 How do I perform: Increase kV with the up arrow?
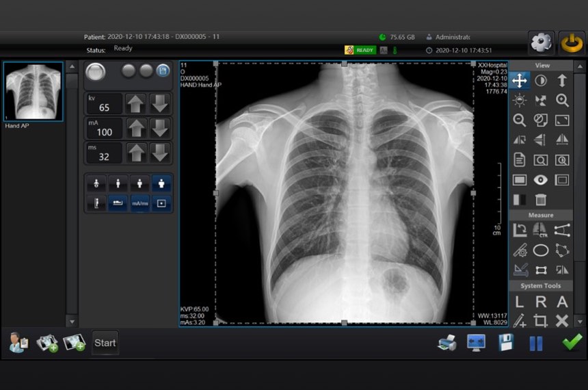pyautogui.click(x=137, y=104)
